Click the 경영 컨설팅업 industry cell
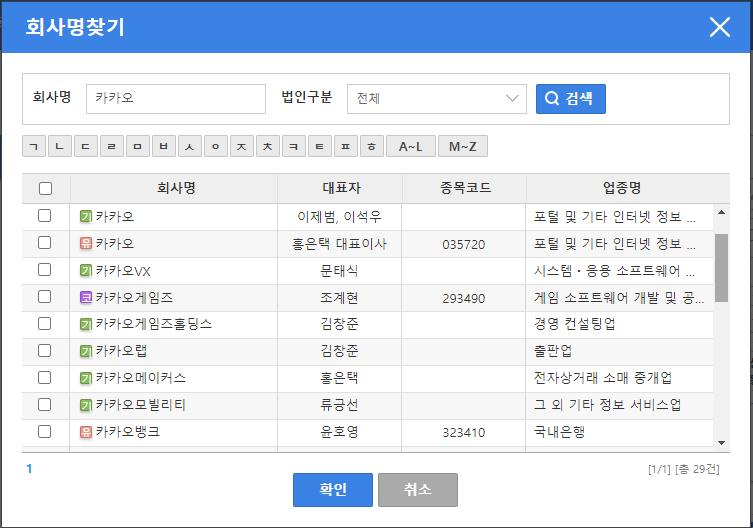 tap(574, 324)
